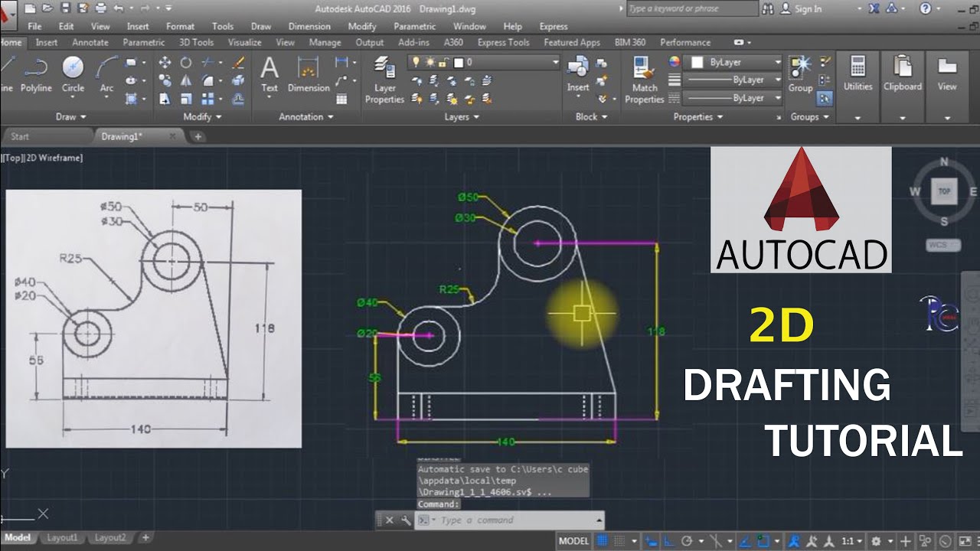
Task: Toggle object snap in status bar
Action: point(762,540)
